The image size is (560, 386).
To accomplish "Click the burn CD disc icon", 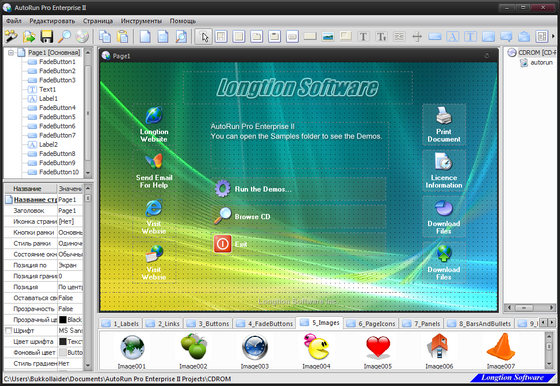I will (x=82, y=36).
